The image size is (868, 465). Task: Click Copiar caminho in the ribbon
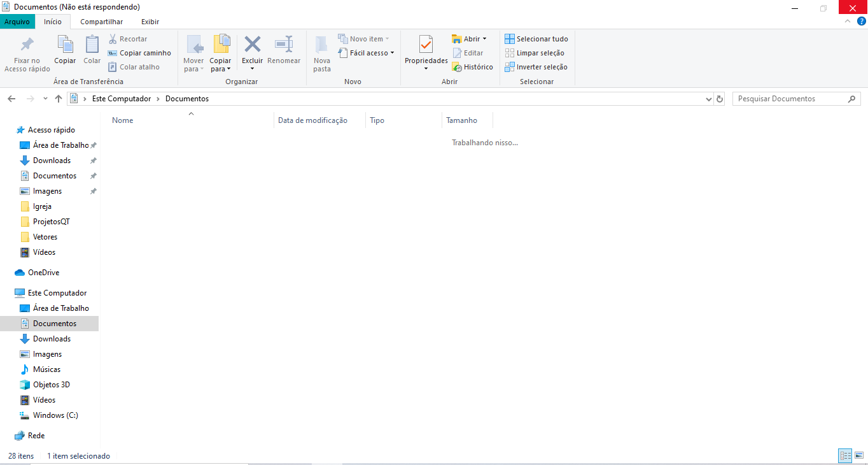(x=139, y=53)
